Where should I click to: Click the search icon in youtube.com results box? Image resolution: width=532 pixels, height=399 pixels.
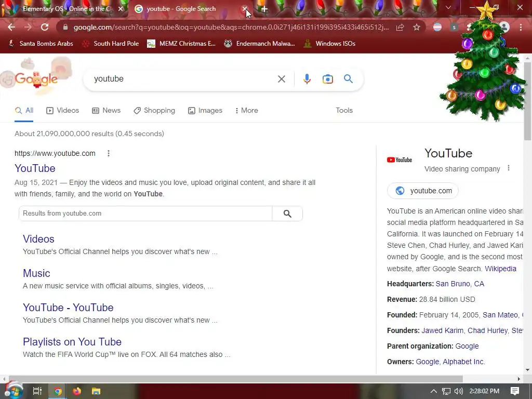coord(287,214)
